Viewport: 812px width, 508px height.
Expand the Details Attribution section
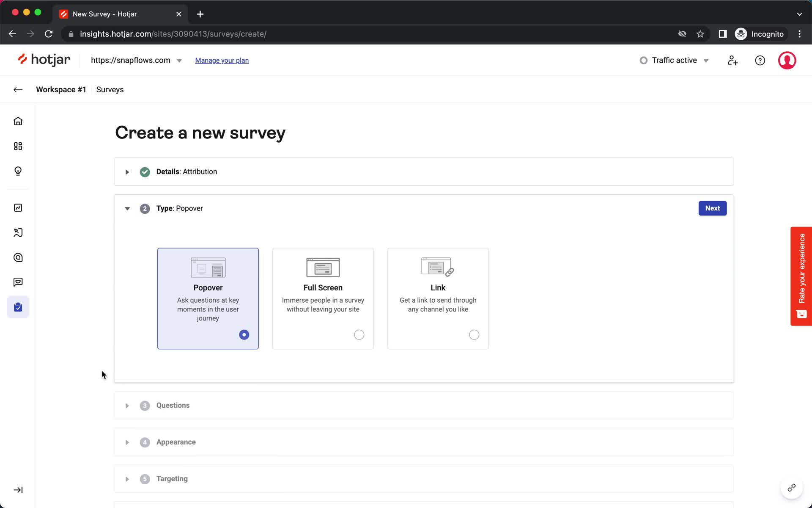tap(127, 171)
